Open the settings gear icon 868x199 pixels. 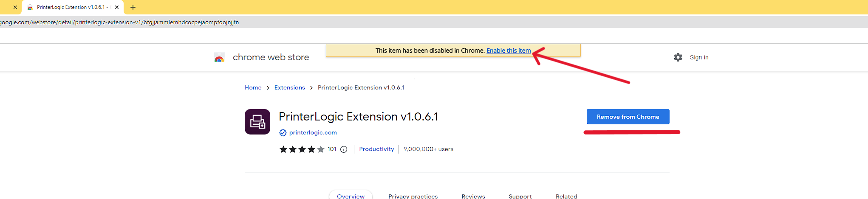(x=678, y=57)
